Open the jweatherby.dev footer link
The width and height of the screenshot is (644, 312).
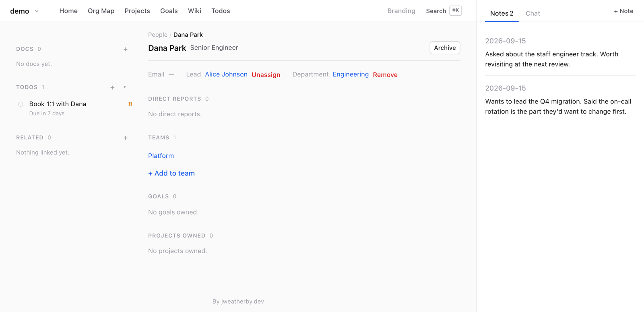tap(243, 302)
